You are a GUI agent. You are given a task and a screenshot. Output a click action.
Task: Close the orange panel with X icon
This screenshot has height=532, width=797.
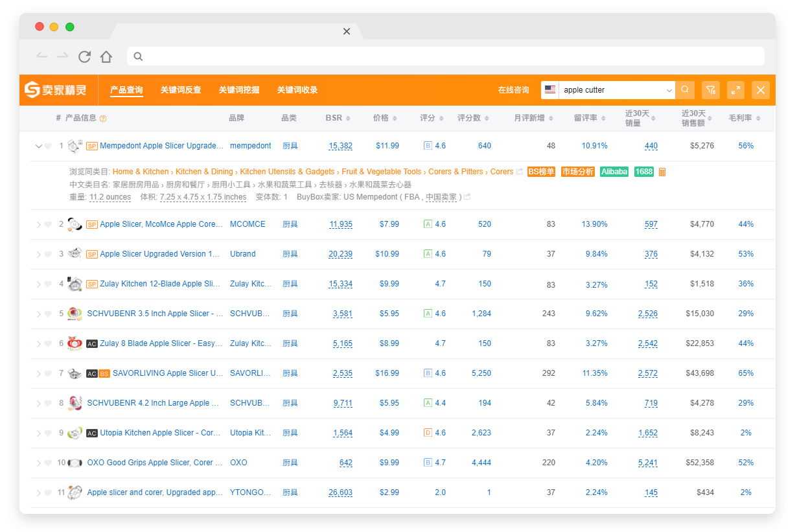tap(761, 90)
